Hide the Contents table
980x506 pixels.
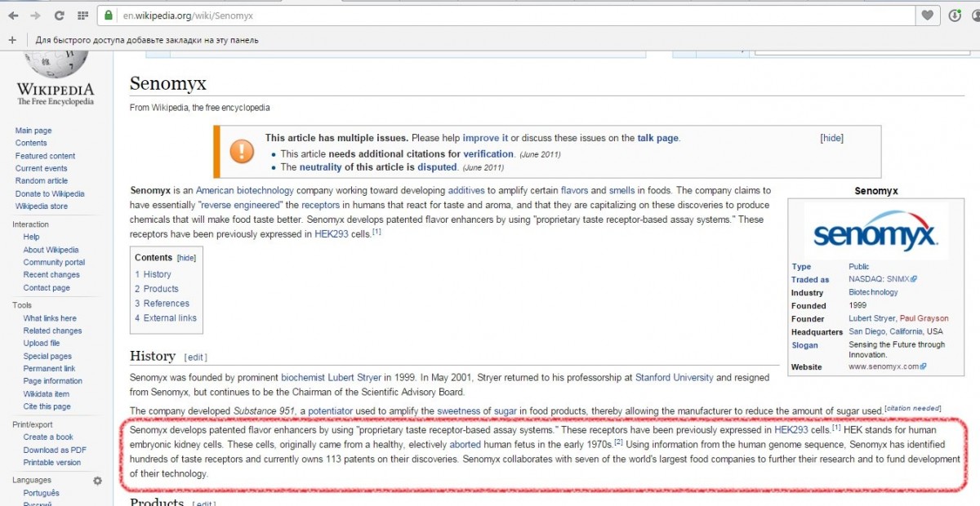pos(186,258)
